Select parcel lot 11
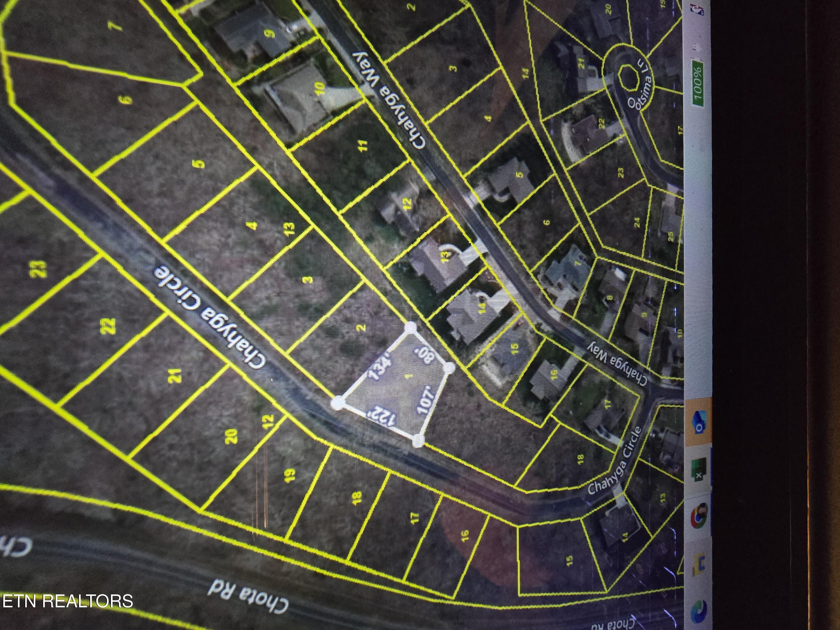This screenshot has height=630, width=840. (363, 145)
